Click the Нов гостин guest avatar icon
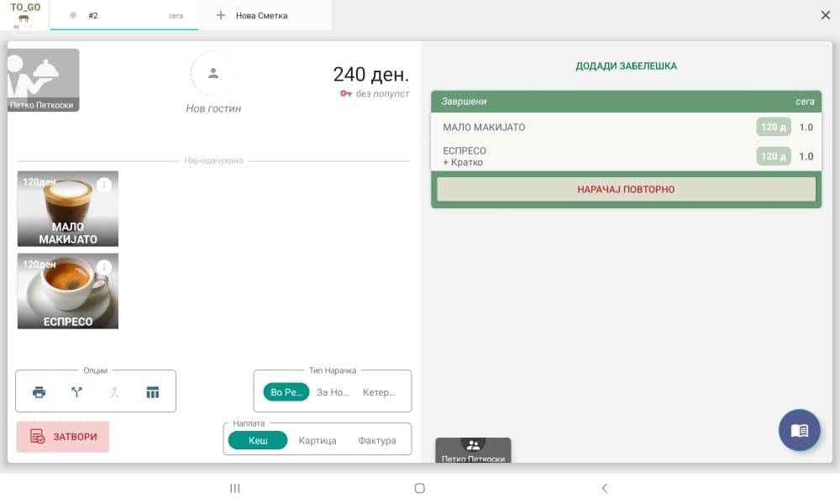 [x=213, y=74]
